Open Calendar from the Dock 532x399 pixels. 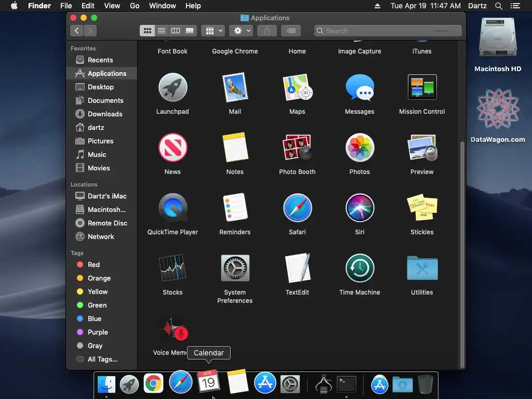coord(208,382)
